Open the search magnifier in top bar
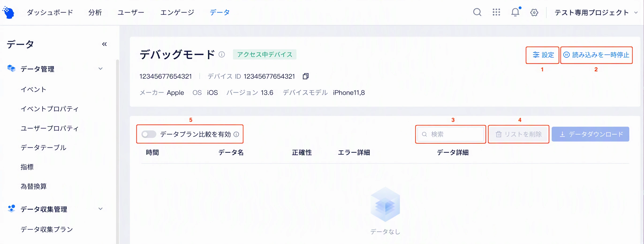Screen dimensions: 644x244 pyautogui.click(x=477, y=12)
